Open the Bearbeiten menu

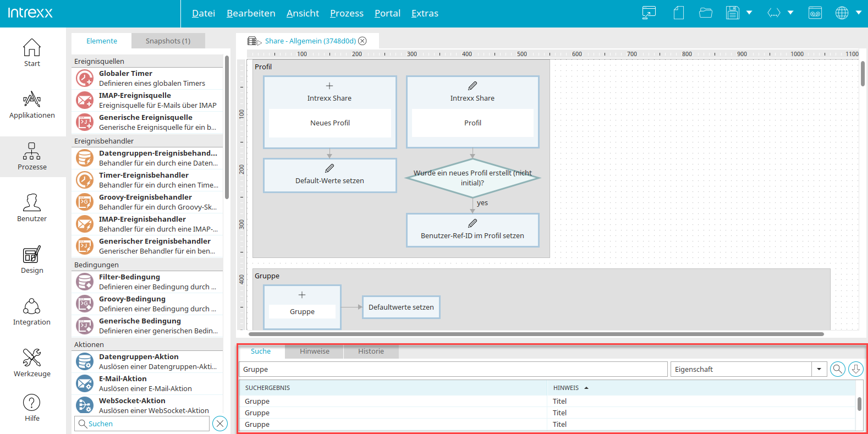coord(251,13)
